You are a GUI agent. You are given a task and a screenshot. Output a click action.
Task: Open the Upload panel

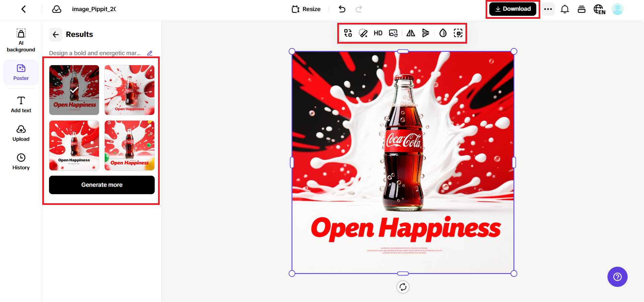[21, 133]
